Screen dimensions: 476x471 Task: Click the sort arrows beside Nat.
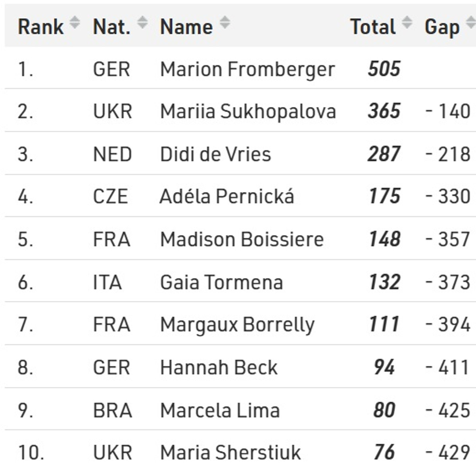tap(142, 23)
